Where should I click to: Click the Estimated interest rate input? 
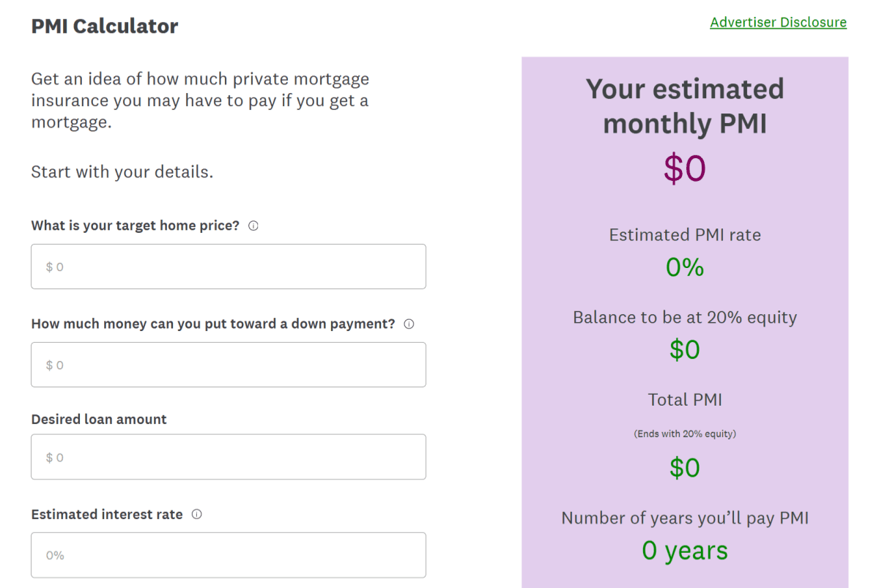pos(228,555)
